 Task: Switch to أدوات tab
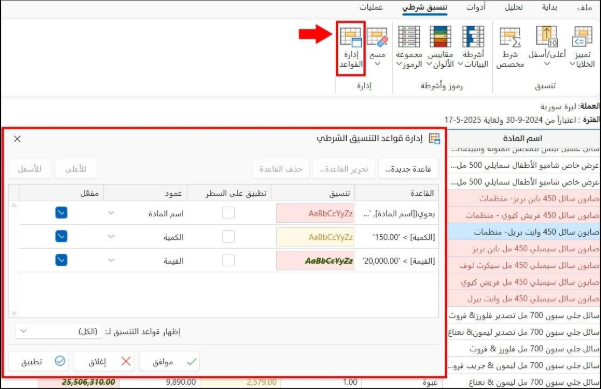click(x=476, y=7)
